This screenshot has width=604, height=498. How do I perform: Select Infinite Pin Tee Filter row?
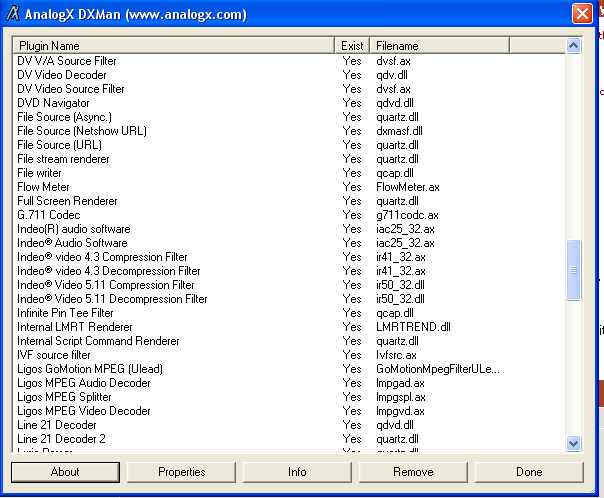click(x=289, y=313)
